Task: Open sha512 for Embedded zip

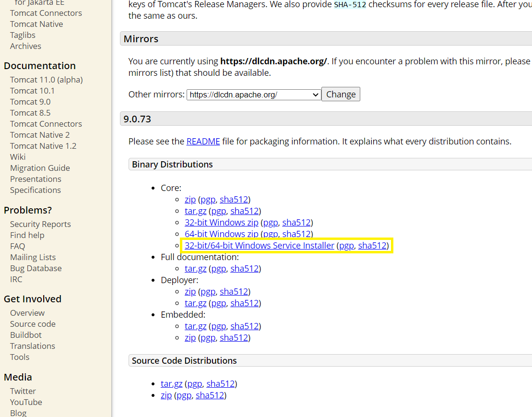Action: click(x=234, y=338)
